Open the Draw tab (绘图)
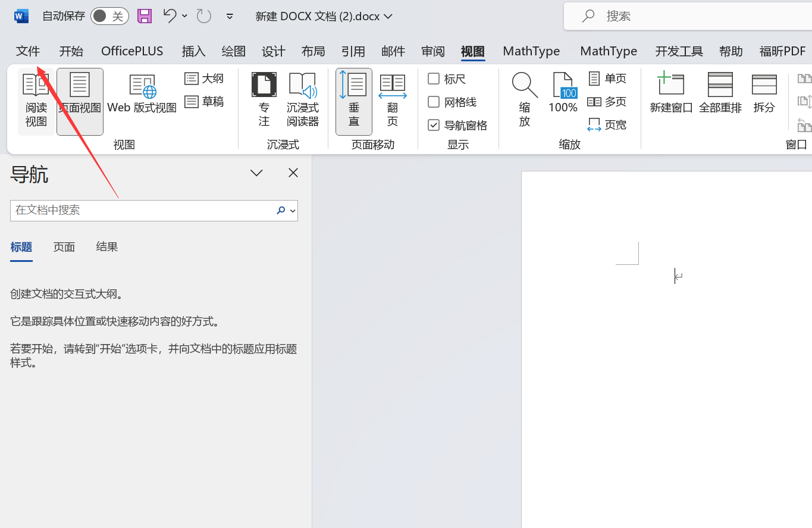Image resolution: width=812 pixels, height=528 pixels. pos(234,51)
